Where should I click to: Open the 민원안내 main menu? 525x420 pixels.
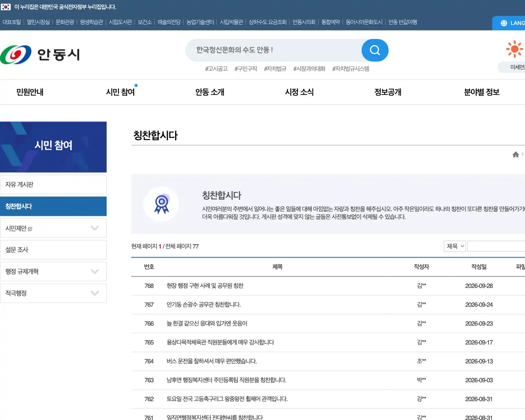coord(30,92)
